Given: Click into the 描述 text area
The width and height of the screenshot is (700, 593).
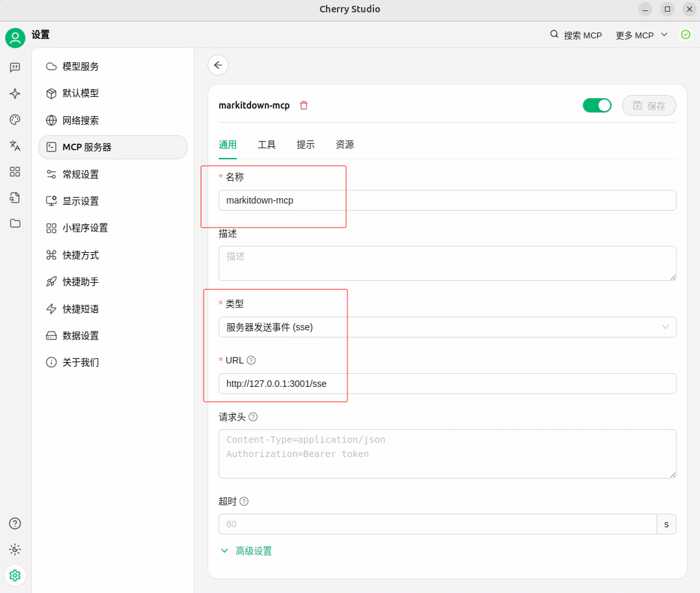Looking at the screenshot, I should point(448,263).
